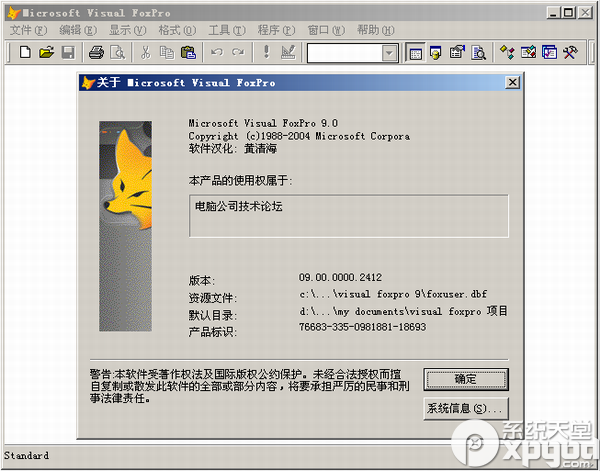Maximize the main Visual FoxPro window

click(569, 13)
